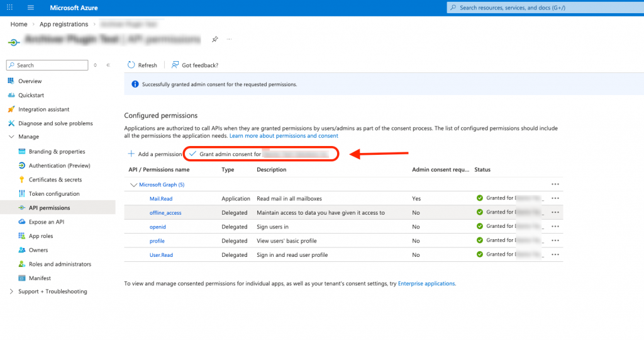Viewport: 644px width, 340px height.
Task: Open the Azure apps grid icon
Action: pos(10,8)
